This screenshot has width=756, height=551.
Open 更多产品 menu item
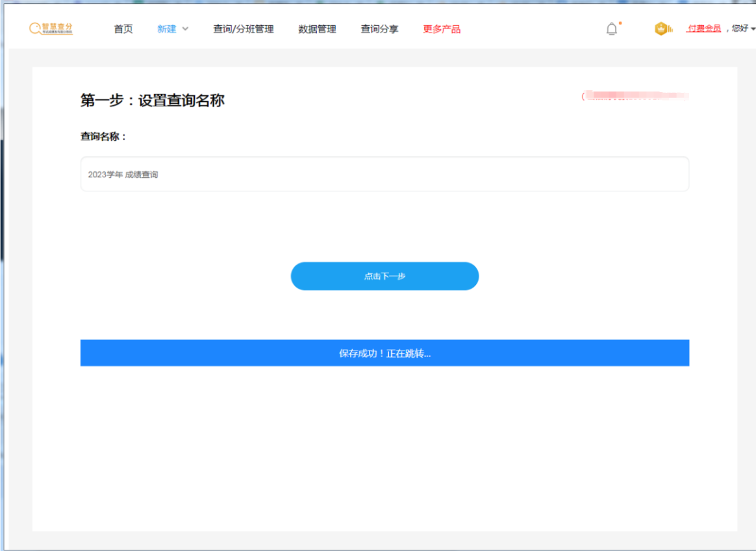[x=442, y=29]
